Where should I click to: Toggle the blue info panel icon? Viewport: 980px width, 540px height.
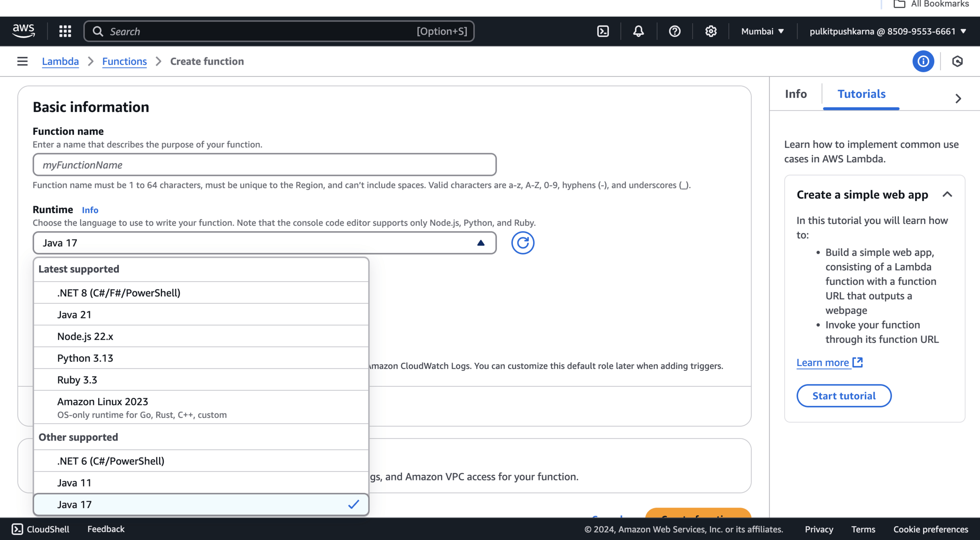point(923,61)
